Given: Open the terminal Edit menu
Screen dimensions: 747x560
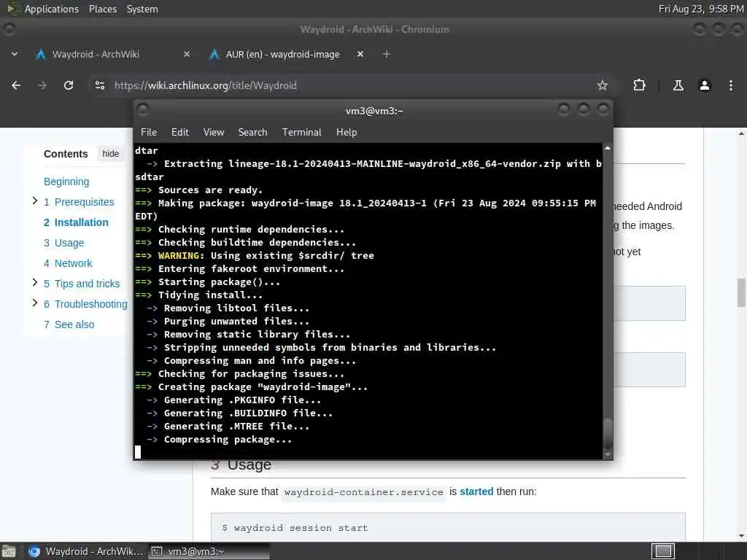Looking at the screenshot, I should (x=180, y=133).
